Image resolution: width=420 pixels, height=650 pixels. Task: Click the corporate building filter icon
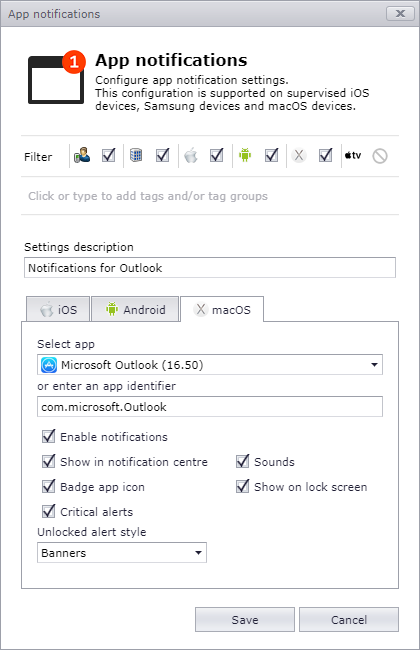tap(136, 155)
